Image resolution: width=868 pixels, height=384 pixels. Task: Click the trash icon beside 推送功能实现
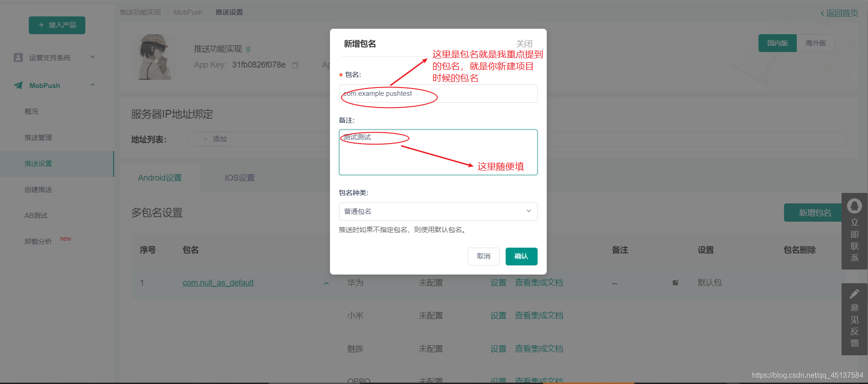click(248, 49)
